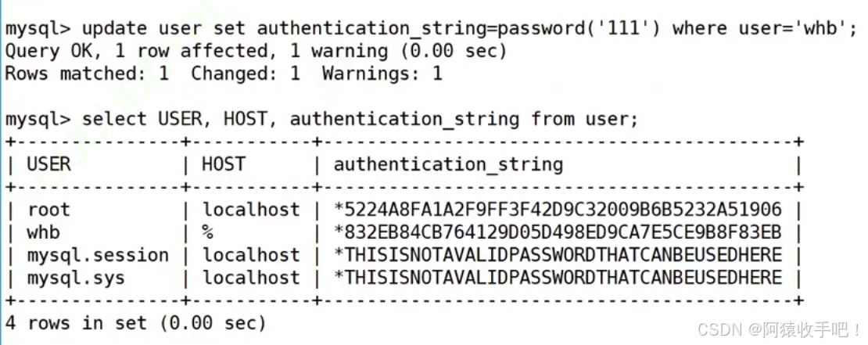Click the 'Rows matched: 1' output line
Image resolution: width=868 pixels, height=345 pixels.
[x=224, y=74]
